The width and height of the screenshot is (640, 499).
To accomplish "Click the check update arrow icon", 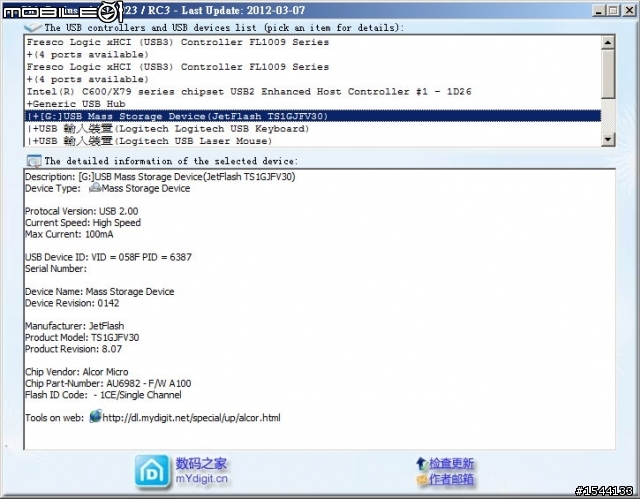I will click(421, 464).
